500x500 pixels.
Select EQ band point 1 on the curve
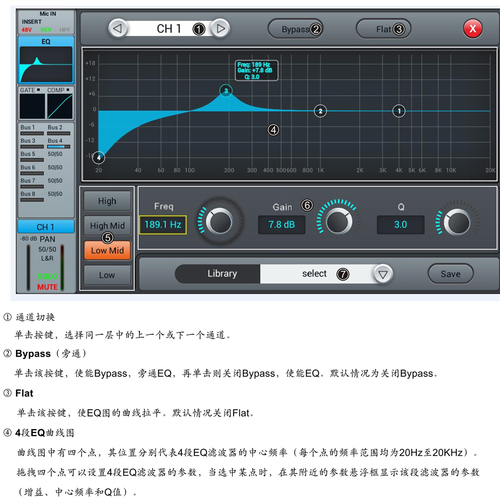pyautogui.click(x=399, y=111)
